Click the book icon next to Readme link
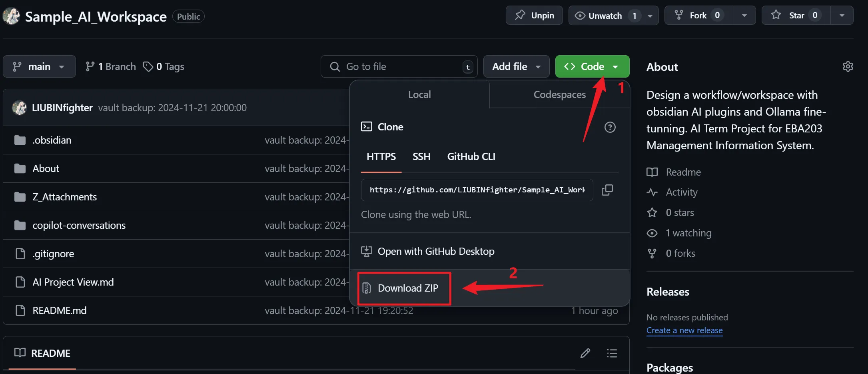The width and height of the screenshot is (868, 374). (x=652, y=172)
